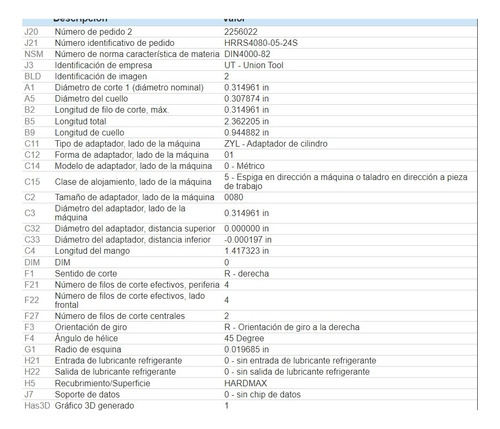Click the C3 code cell
Screen dimensions: 500x429
(x=30, y=213)
